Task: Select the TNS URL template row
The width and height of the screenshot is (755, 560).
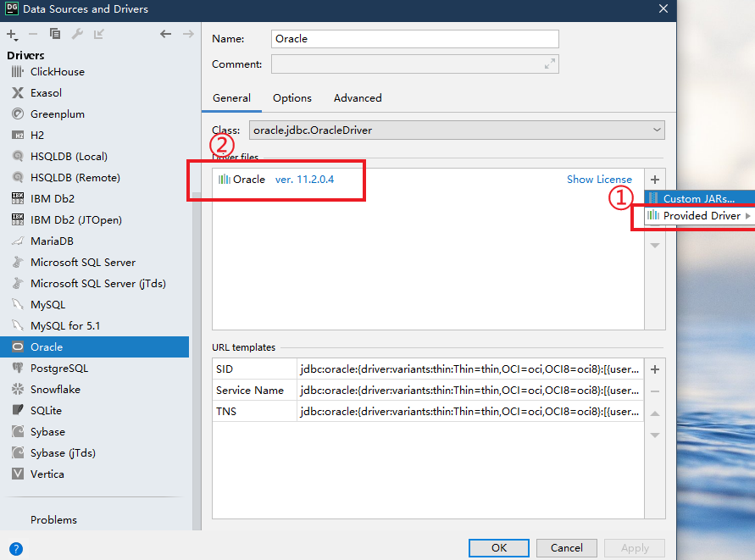Action: [x=428, y=412]
